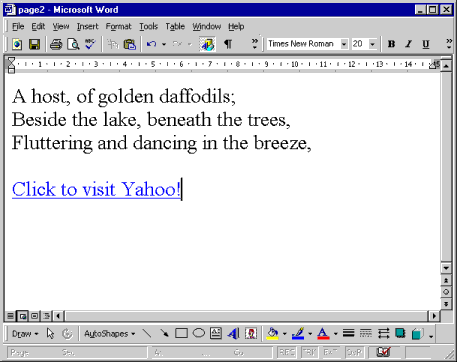This screenshot has height=362, width=457.
Task: Select the Rectangle shape tool
Action: point(181,333)
